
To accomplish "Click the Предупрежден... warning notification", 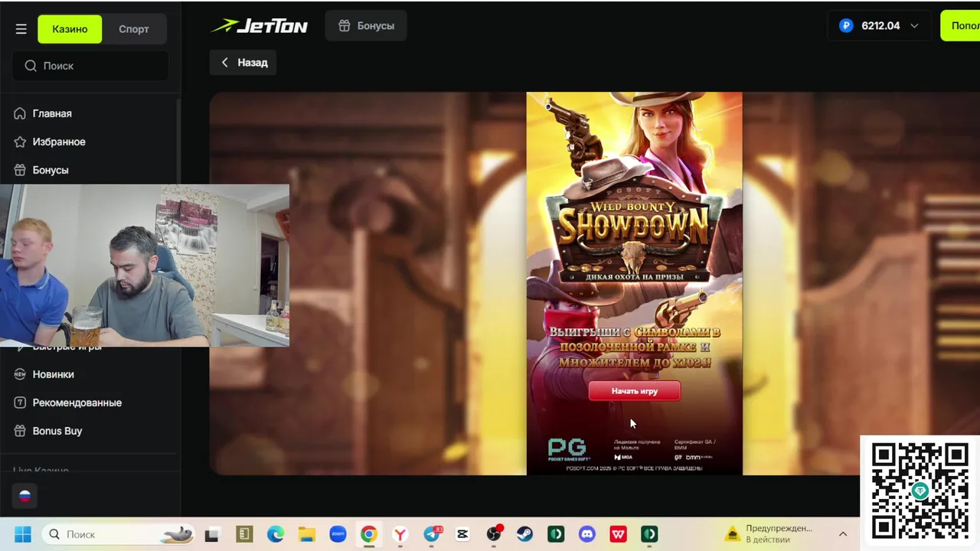I will (x=769, y=534).
